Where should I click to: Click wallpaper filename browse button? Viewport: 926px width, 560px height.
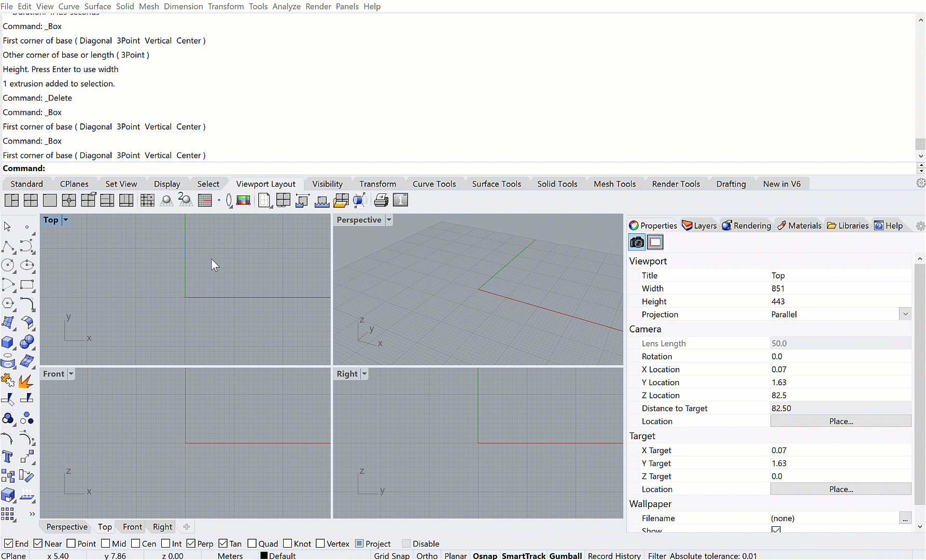[905, 519]
